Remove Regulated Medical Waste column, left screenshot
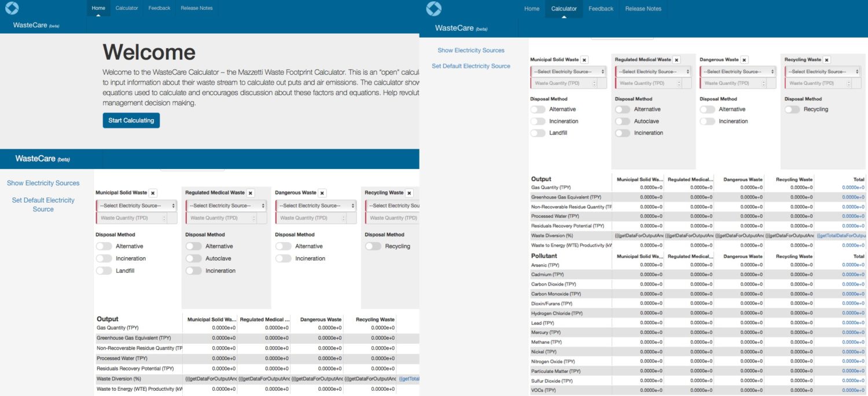868x396 pixels. 251,193
